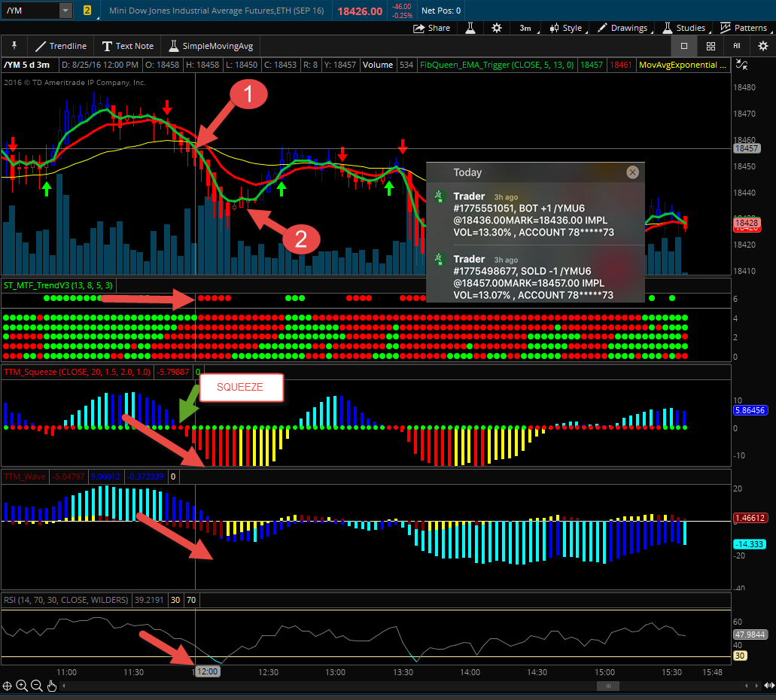The height and width of the screenshot is (700, 776).
Task: Click the expansion area icon at bottom right
Action: (x=769, y=686)
